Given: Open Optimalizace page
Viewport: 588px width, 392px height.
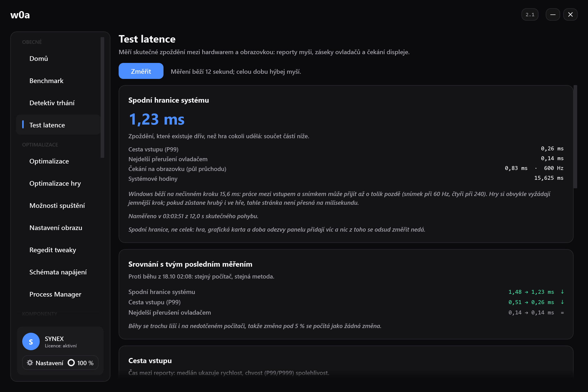Looking at the screenshot, I should (x=58, y=161).
